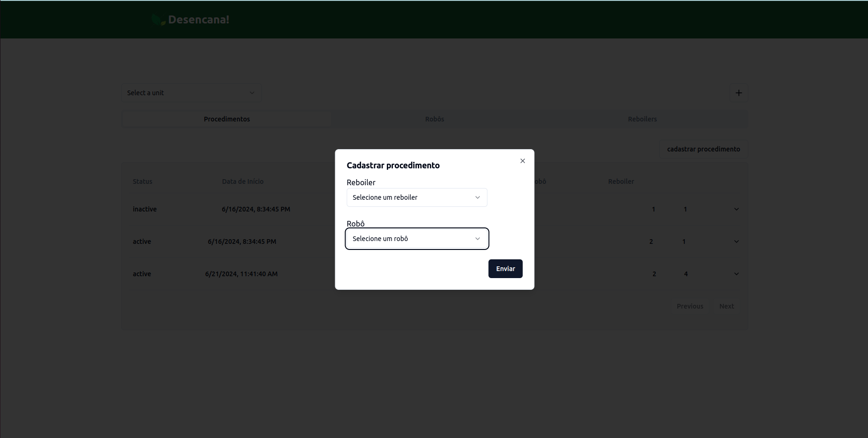Click the cadastrar procedimento button

point(703,149)
